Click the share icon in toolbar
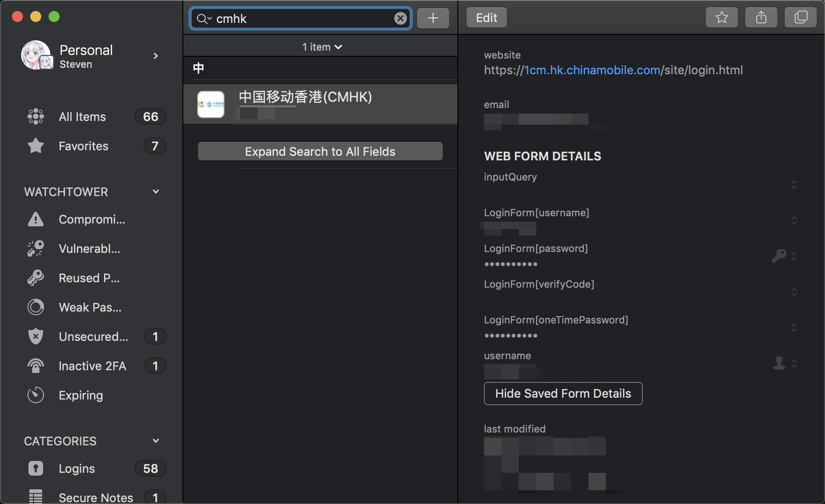The image size is (825, 504). [x=761, y=18]
